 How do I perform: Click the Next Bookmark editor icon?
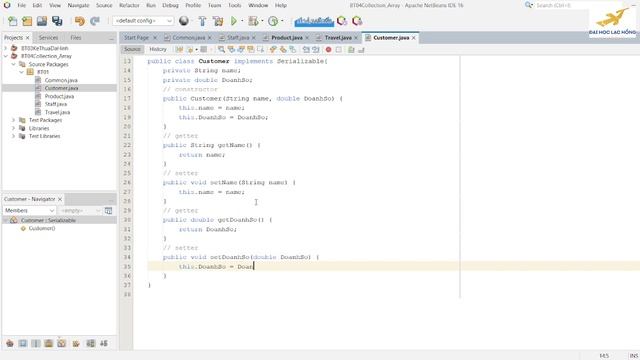point(283,49)
